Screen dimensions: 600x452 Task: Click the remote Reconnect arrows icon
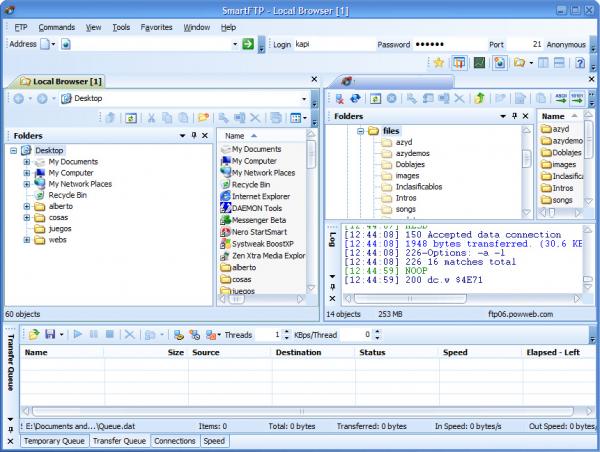point(355,99)
